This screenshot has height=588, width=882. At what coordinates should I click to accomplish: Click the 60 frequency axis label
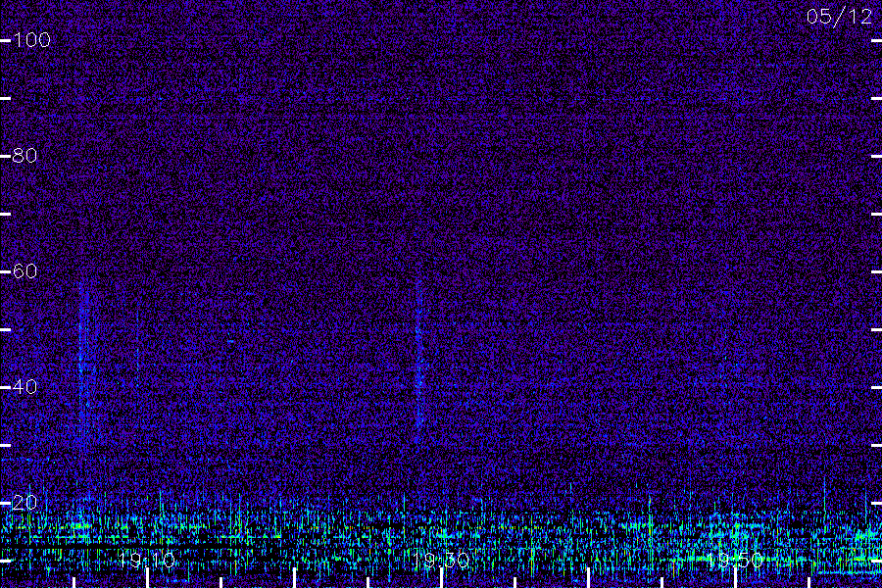click(25, 271)
